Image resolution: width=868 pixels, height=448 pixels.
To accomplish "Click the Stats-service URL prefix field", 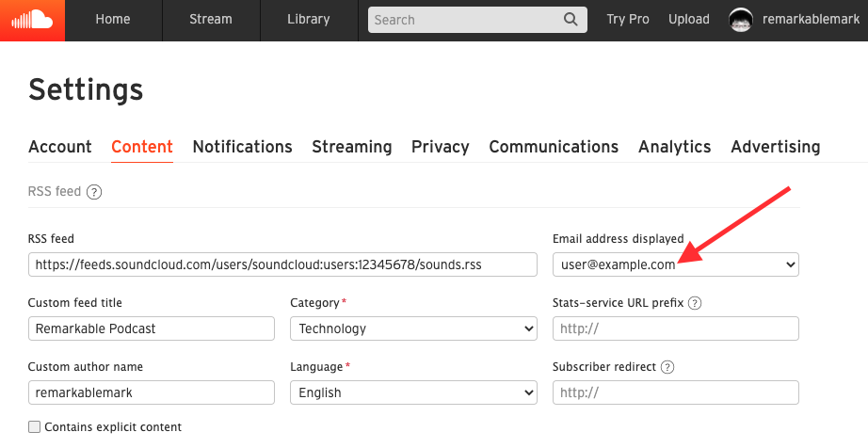I will (675, 328).
